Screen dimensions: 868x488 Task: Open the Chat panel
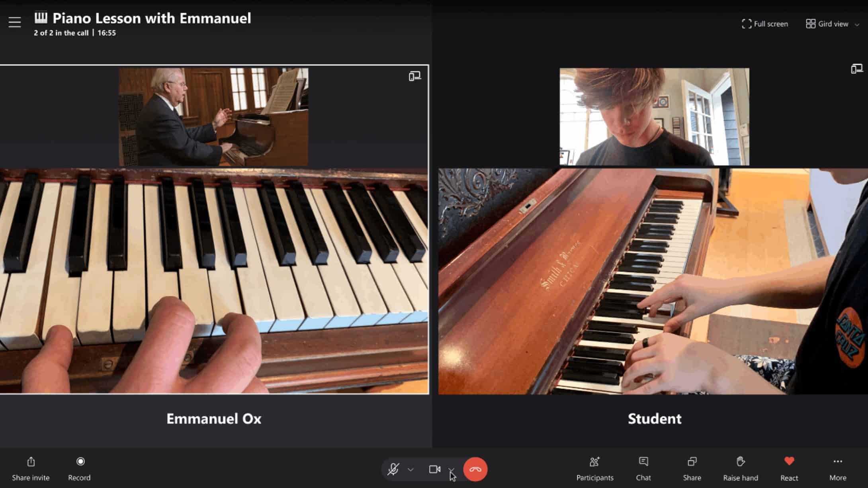643,468
